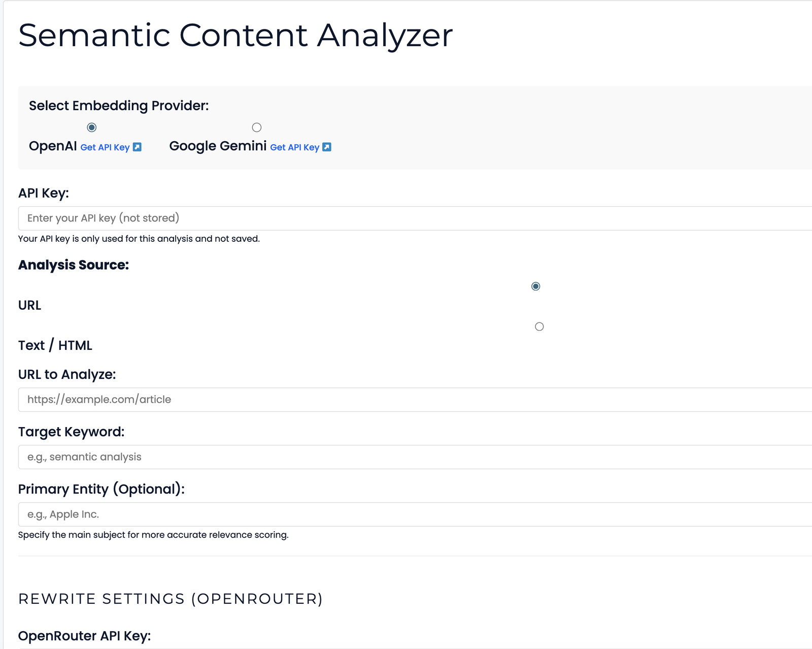812x649 pixels.
Task: Choose URL as the analysis source
Action: pos(536,286)
